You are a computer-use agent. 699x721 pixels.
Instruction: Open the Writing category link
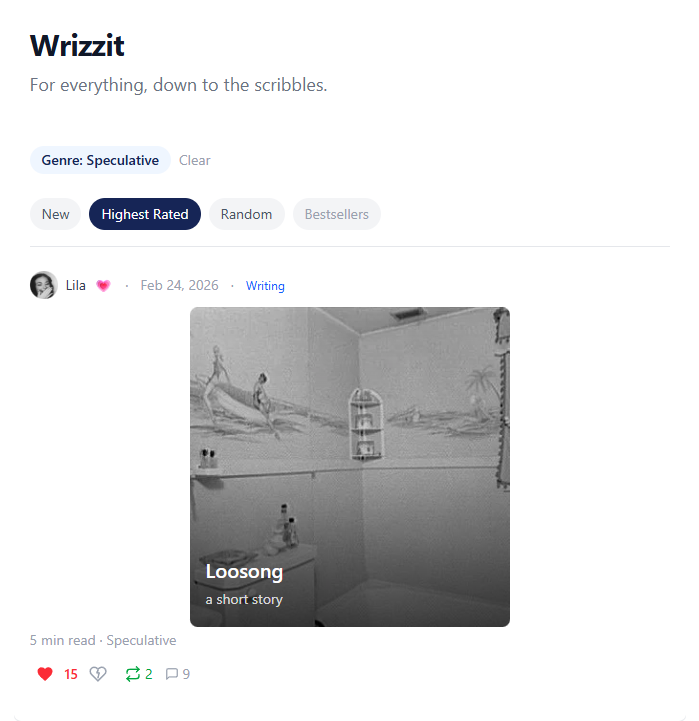(x=265, y=286)
